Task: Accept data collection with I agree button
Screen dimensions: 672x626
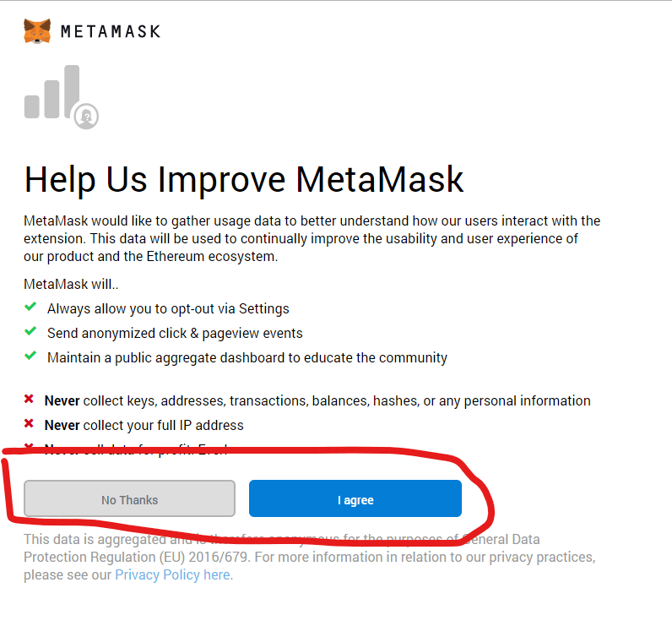Action: point(355,498)
